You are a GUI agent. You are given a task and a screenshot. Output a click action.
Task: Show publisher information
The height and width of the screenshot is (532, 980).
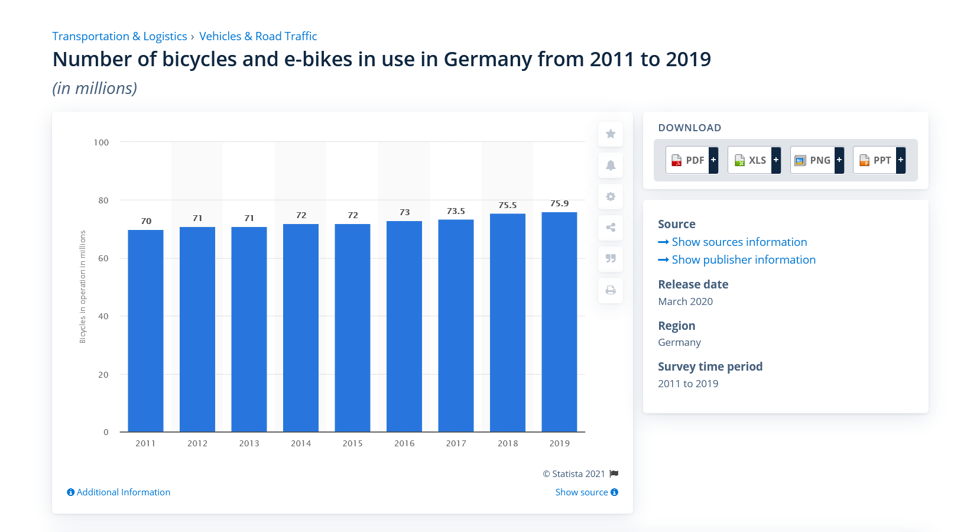pyautogui.click(x=744, y=259)
